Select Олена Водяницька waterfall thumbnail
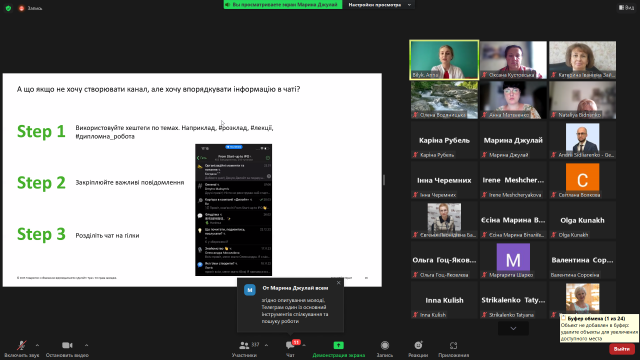The image size is (640, 360). 444,100
